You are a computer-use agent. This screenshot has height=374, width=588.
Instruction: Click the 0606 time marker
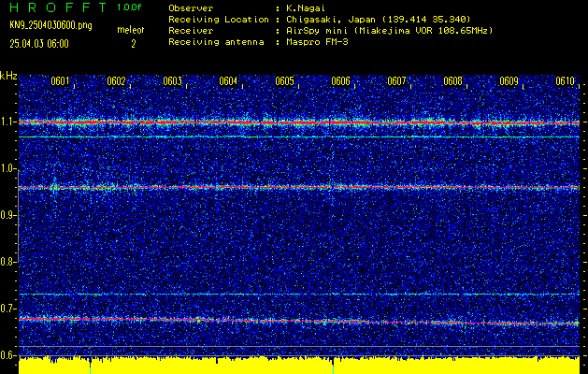(340, 81)
